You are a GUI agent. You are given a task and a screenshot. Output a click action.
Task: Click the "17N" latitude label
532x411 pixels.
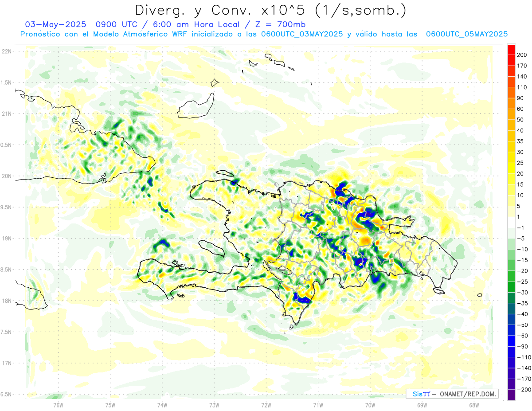7,363
